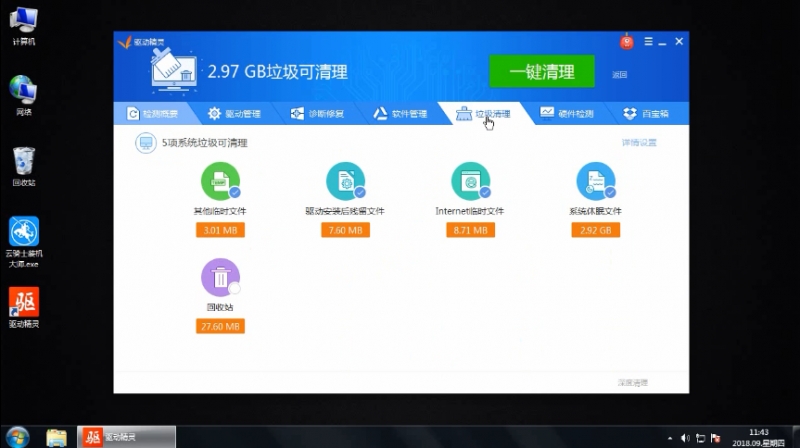Click the 其他临时文件 label
This screenshot has height=448, width=800.
coord(220,211)
